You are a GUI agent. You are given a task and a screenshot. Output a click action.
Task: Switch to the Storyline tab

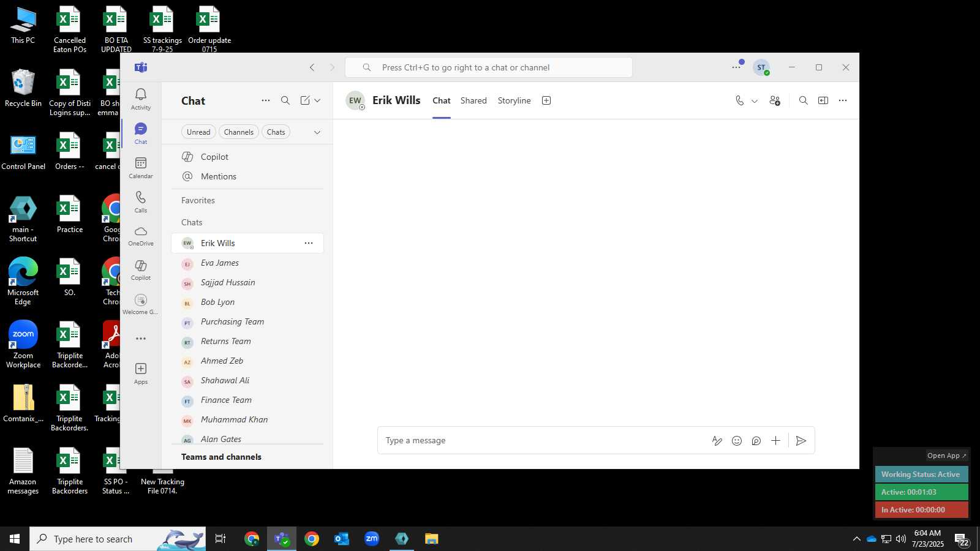coord(514,100)
